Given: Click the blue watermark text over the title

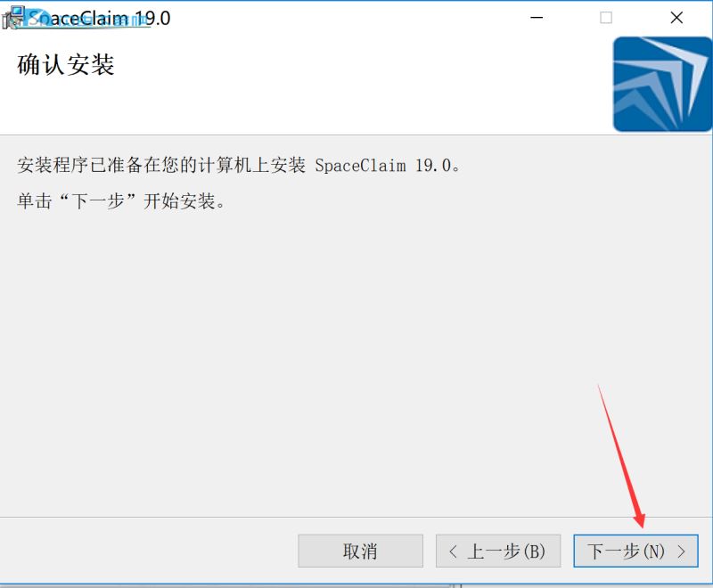Looking at the screenshot, I should (x=88, y=20).
